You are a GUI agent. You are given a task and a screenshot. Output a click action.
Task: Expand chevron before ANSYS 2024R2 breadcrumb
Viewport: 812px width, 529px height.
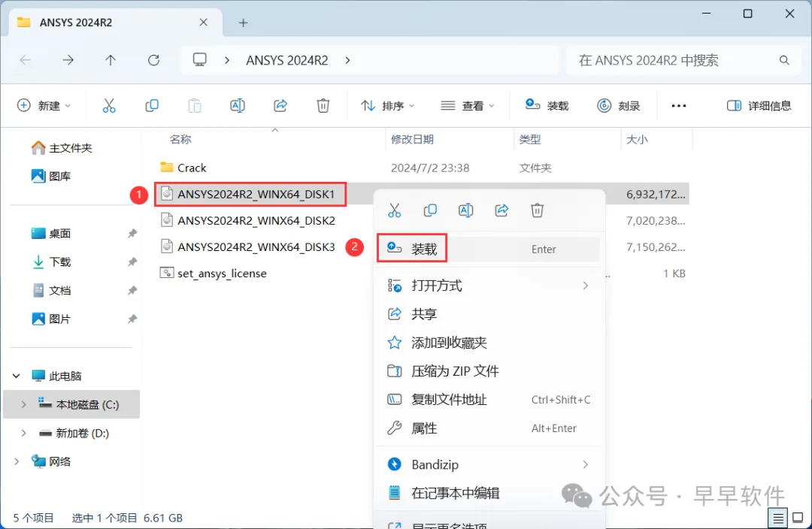tap(227, 61)
